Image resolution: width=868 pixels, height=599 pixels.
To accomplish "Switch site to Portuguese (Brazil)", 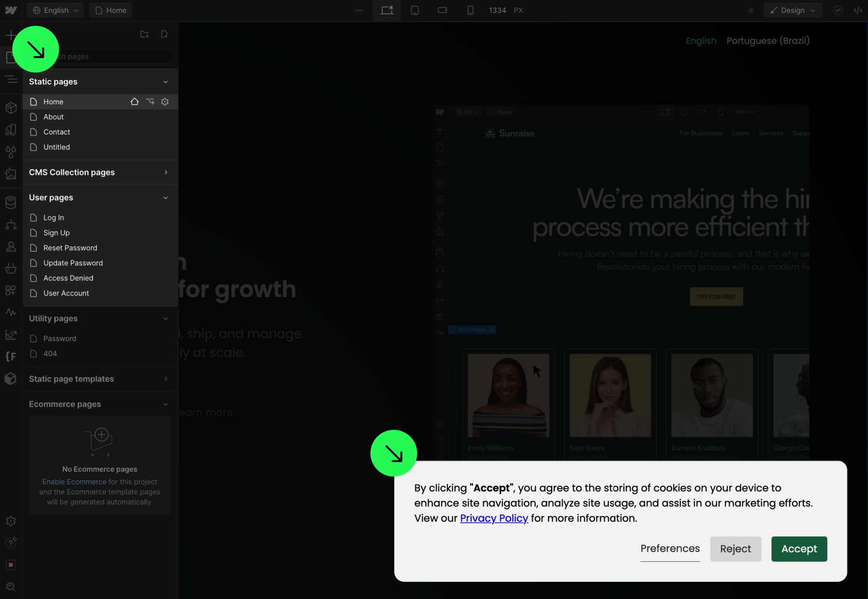I will (768, 41).
